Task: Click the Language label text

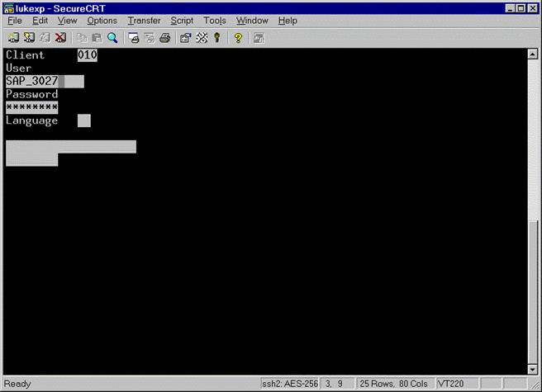Action: point(31,120)
